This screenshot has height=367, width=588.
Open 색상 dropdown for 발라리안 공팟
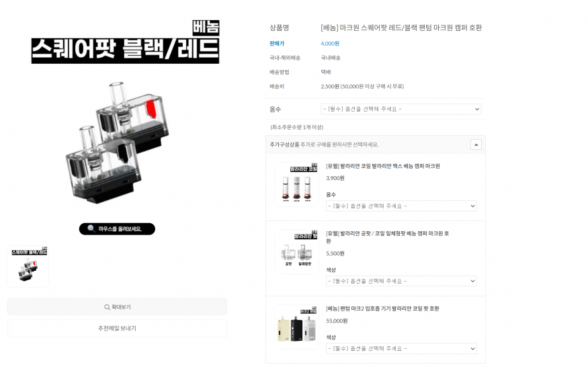401,281
